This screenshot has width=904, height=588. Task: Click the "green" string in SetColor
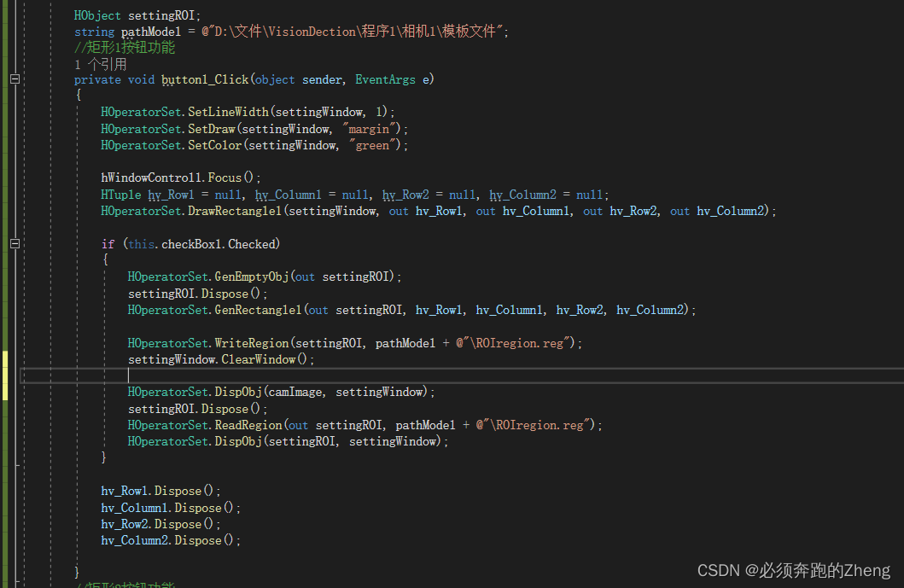coord(372,145)
